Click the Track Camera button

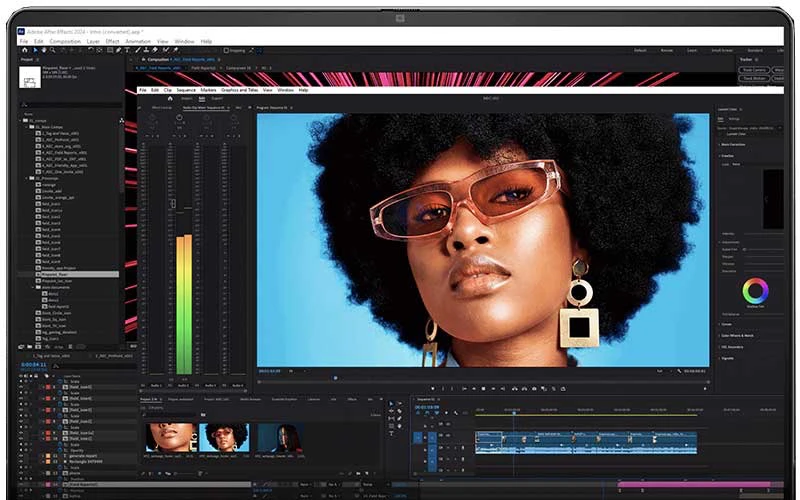pos(754,70)
